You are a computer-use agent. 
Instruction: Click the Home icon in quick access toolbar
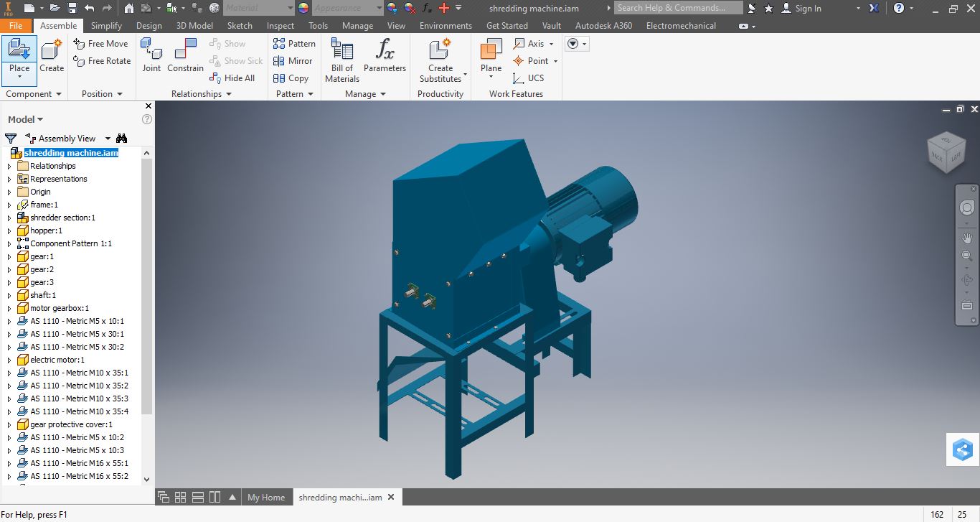click(129, 9)
